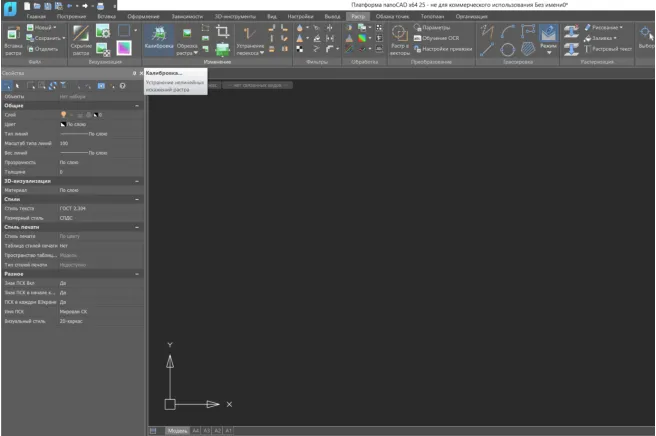Switch to the Модель layout tab
The width and height of the screenshot is (656, 436).
click(178, 430)
